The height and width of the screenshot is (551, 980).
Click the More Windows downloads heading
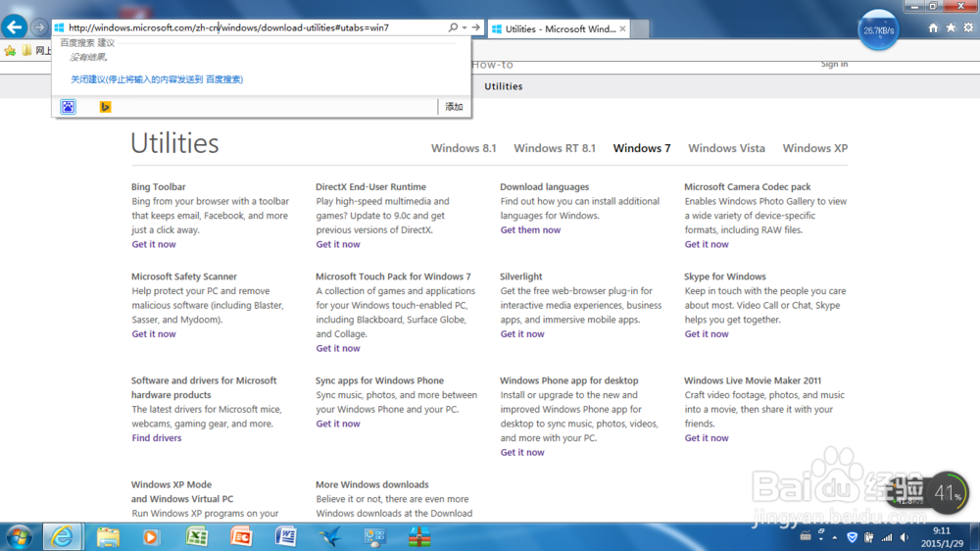371,484
